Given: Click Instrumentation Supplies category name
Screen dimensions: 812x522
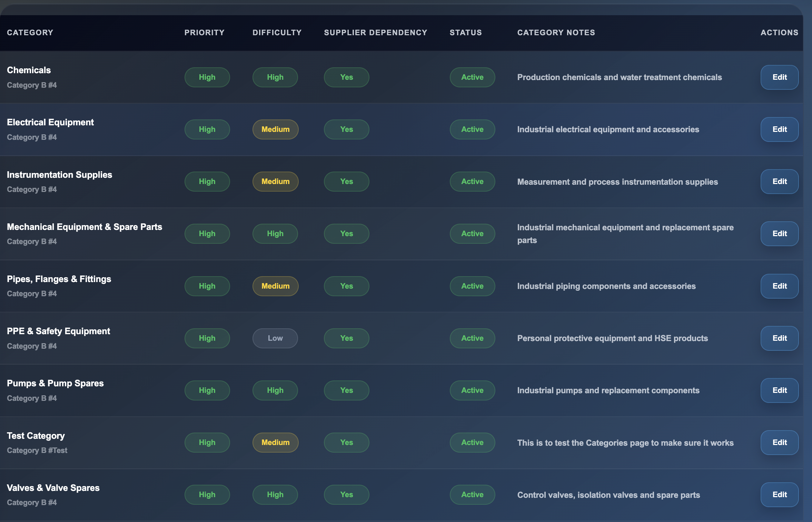Looking at the screenshot, I should pos(59,175).
